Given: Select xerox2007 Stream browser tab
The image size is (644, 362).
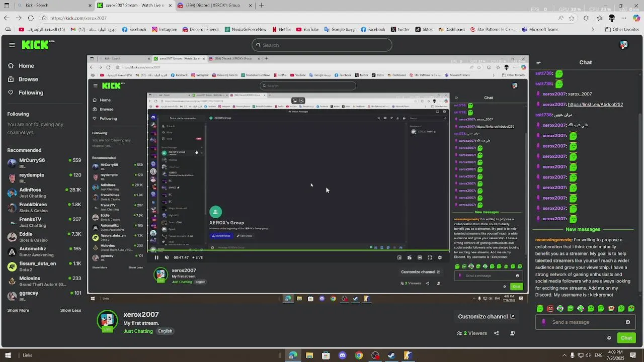Looking at the screenshot, I should (x=135, y=6).
